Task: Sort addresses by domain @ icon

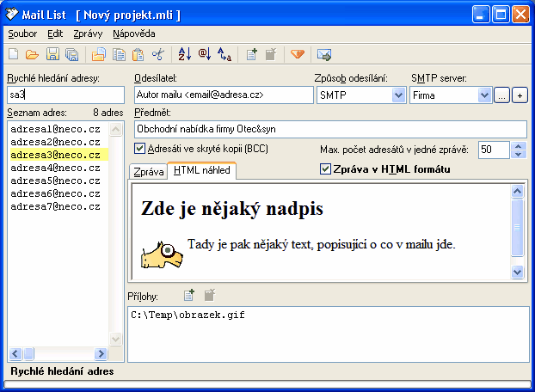Action: (205, 54)
